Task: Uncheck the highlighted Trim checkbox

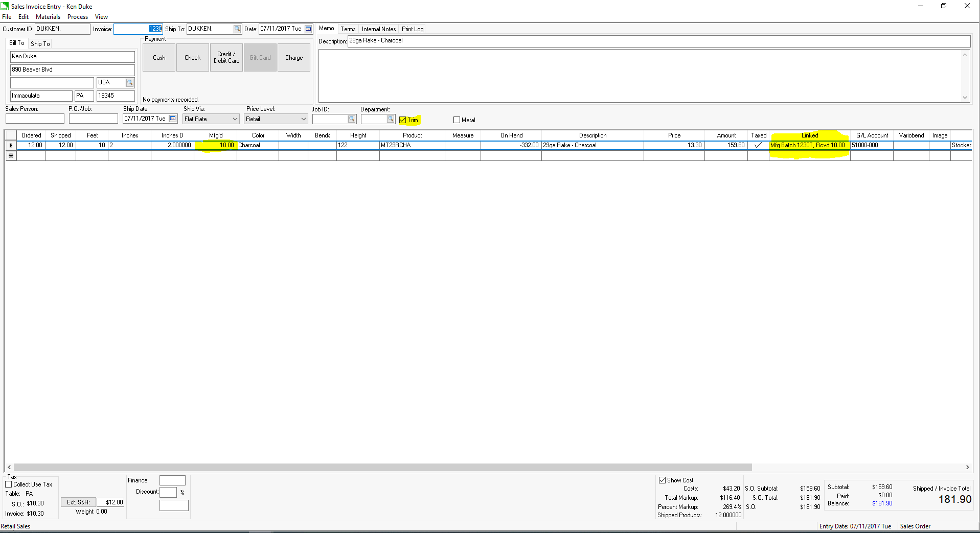Action: pos(402,120)
